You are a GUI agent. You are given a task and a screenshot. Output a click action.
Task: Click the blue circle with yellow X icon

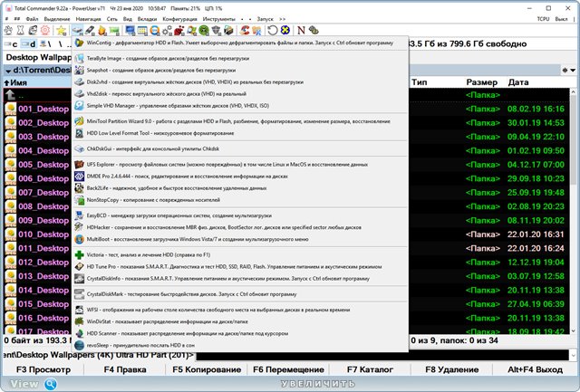point(285,30)
